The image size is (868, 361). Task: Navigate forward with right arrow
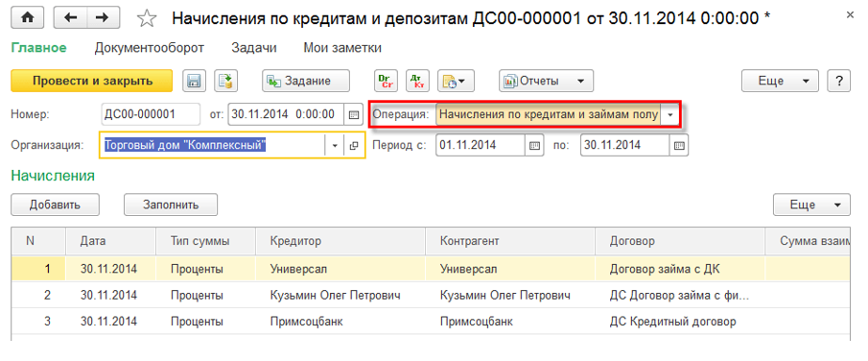click(x=102, y=17)
